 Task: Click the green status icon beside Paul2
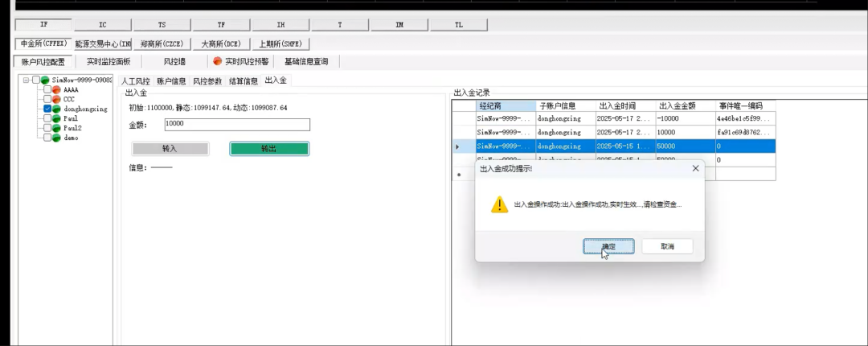point(56,127)
